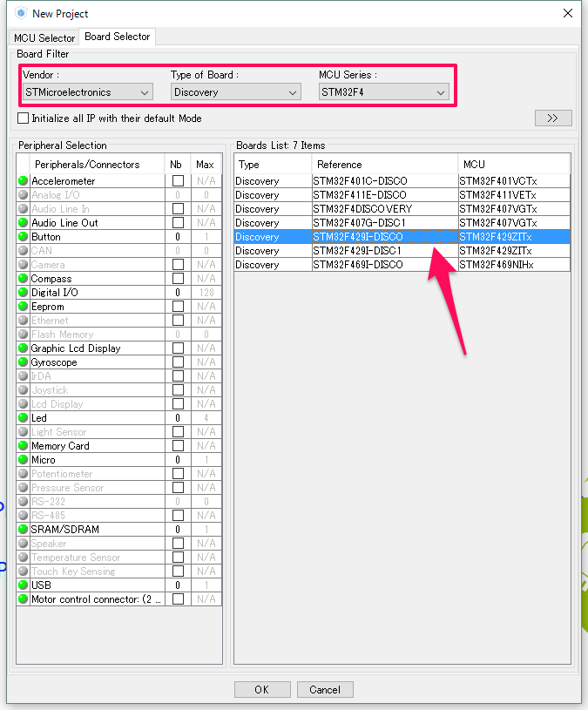Click the Nb value for USB

click(x=178, y=585)
